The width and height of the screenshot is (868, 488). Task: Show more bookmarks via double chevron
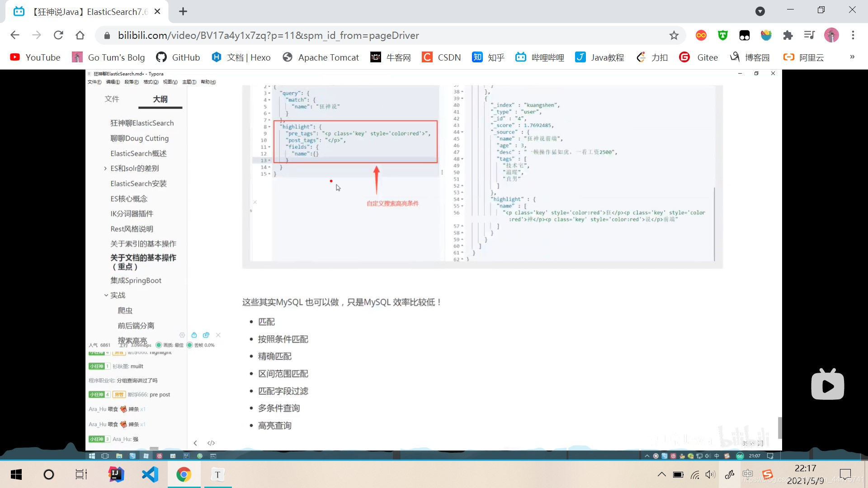[x=852, y=57]
